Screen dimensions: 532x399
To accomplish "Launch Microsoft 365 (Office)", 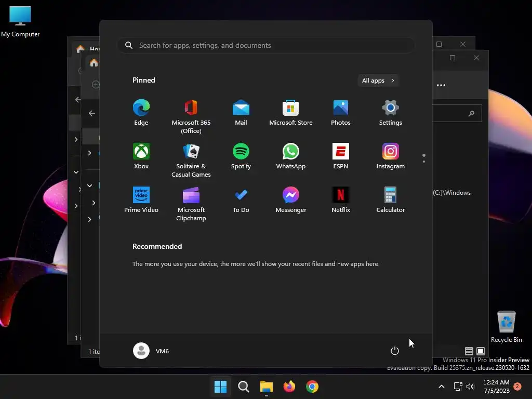I will point(191,117).
